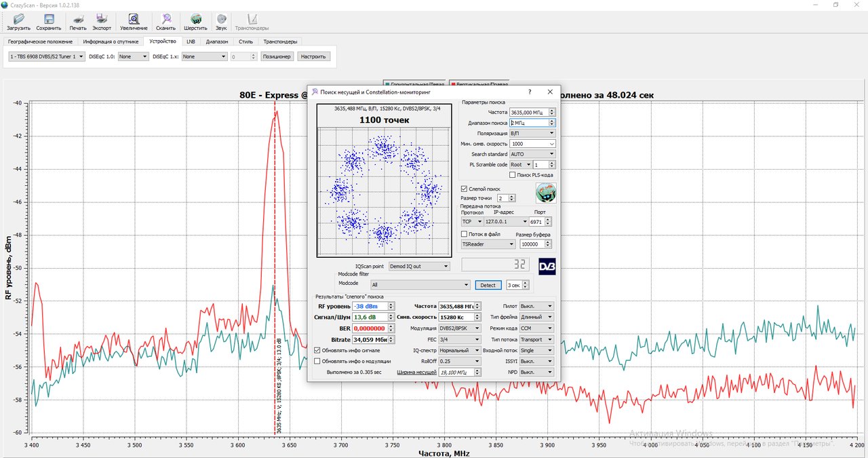Click the DVB logo in the dialog
This screenshot has width=868, height=458.
547,267
